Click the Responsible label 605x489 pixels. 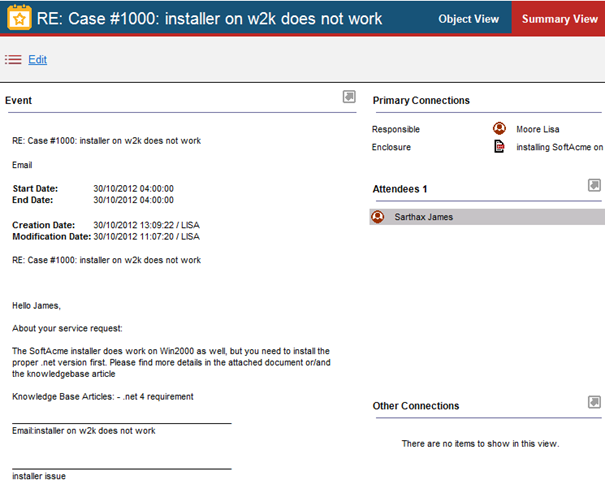pyautogui.click(x=395, y=129)
